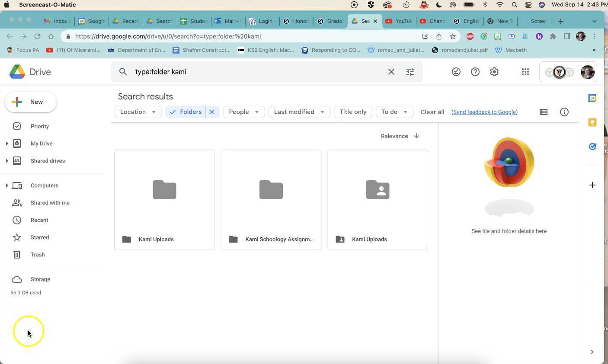
Task: Toggle the Title only filter
Action: [x=352, y=112]
